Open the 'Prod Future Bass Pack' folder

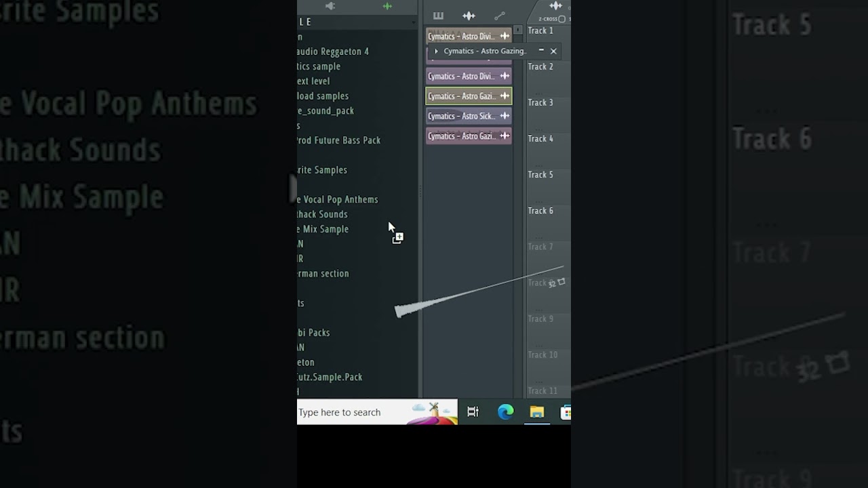339,140
